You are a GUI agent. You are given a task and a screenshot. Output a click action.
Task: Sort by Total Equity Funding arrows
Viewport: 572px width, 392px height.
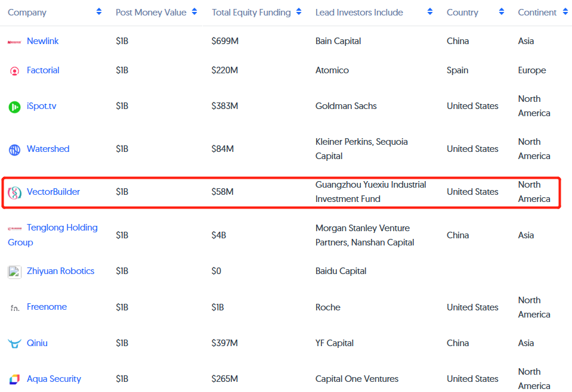click(299, 12)
